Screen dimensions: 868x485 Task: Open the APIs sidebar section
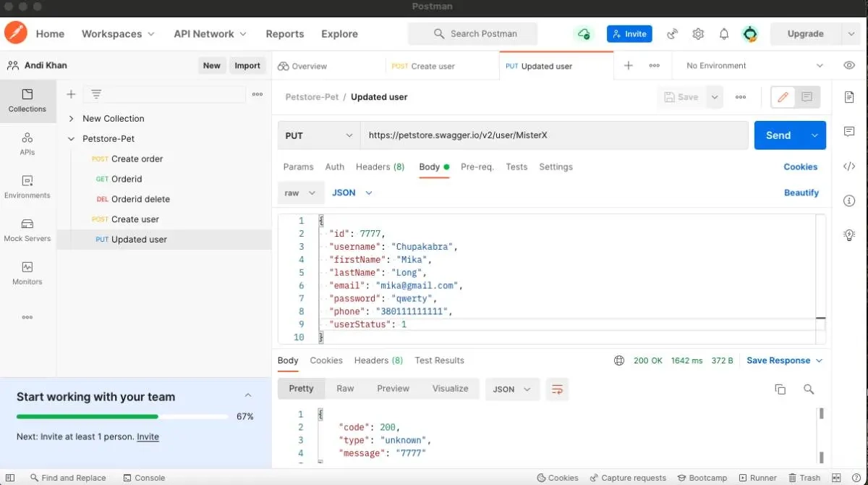pyautogui.click(x=27, y=143)
